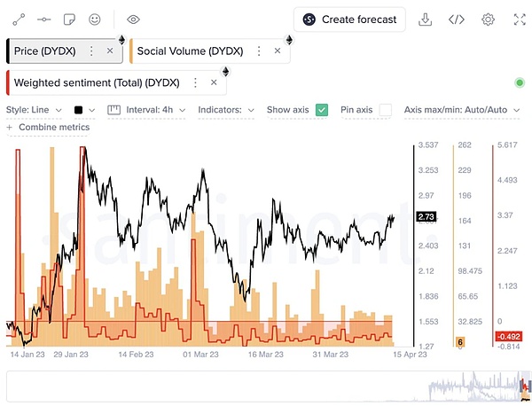Image resolution: width=532 pixels, height=406 pixels.
Task: Click the 14 Jan 23 date label
Action: pyautogui.click(x=27, y=355)
